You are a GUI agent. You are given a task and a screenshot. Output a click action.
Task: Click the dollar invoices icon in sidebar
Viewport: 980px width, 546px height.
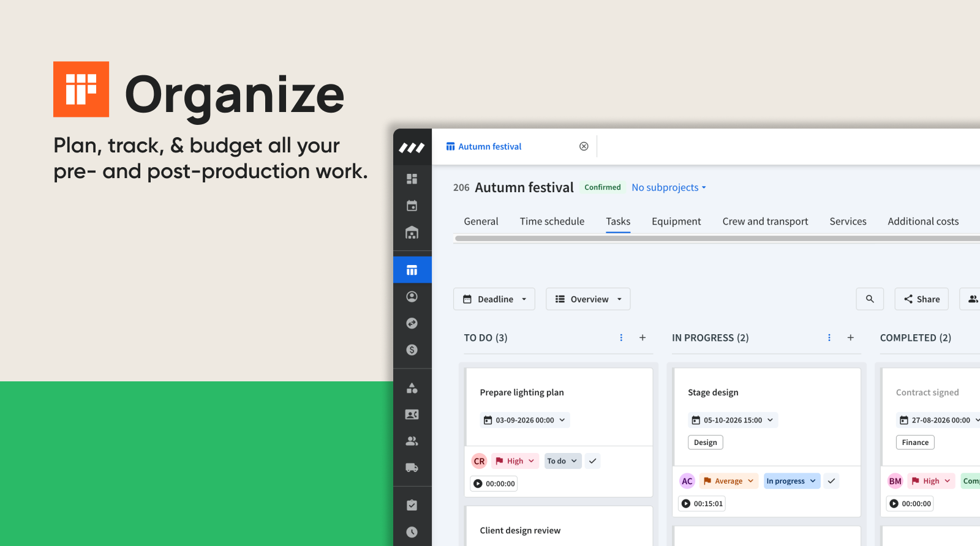412,350
